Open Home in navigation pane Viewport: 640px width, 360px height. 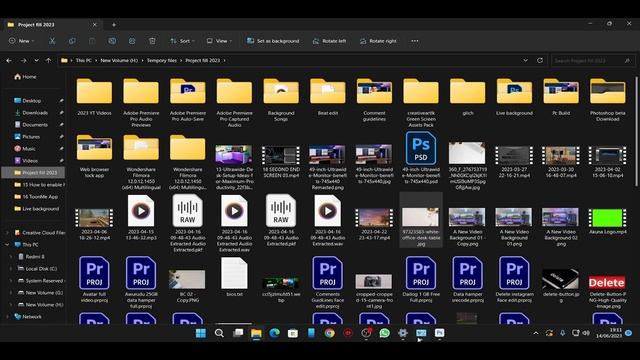pos(25,77)
